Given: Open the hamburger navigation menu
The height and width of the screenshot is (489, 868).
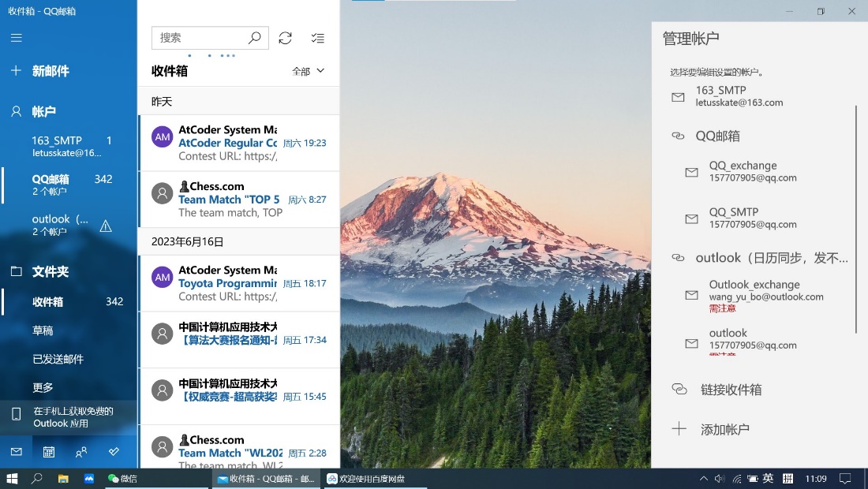Looking at the screenshot, I should [x=17, y=38].
